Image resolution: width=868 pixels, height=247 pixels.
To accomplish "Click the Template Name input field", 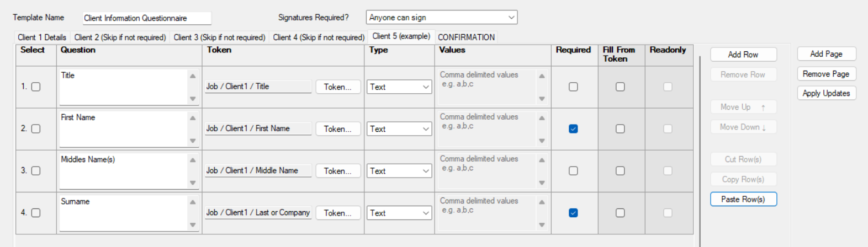I will point(146,18).
